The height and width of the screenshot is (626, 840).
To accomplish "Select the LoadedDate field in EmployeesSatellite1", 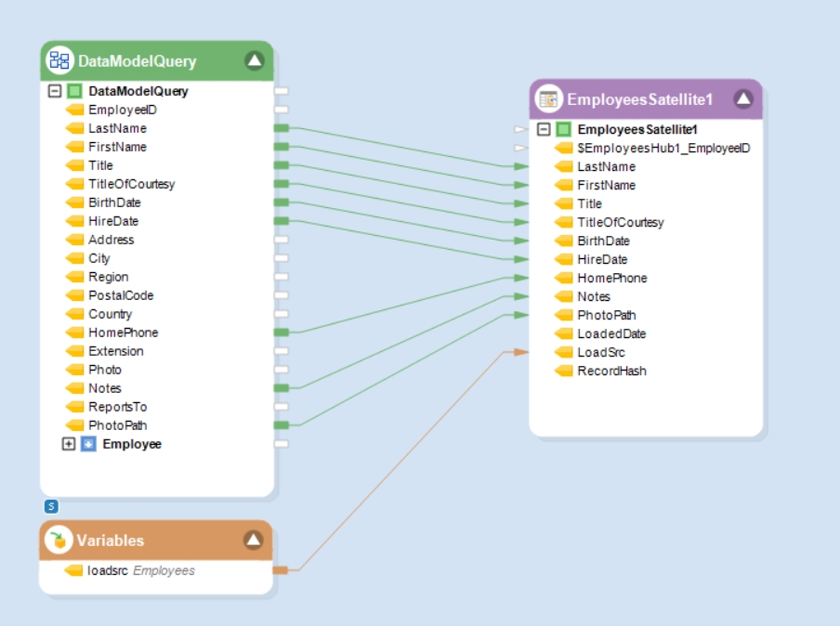I will tap(610, 333).
